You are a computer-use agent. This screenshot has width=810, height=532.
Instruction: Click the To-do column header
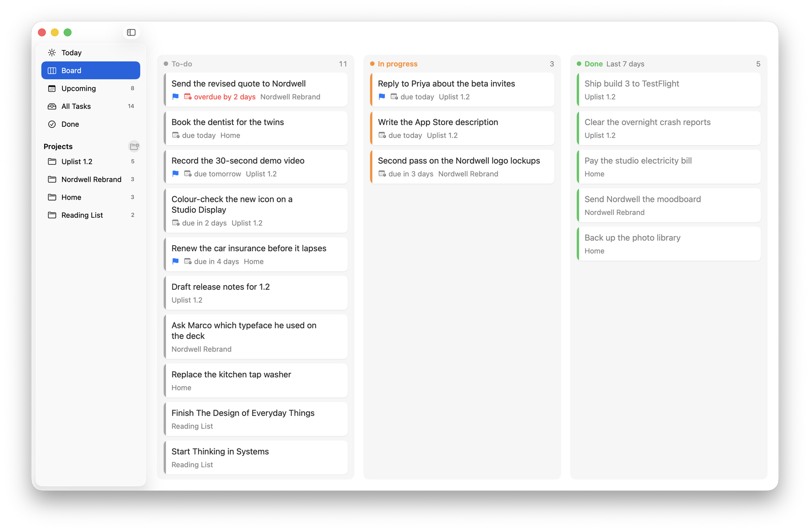click(x=182, y=64)
